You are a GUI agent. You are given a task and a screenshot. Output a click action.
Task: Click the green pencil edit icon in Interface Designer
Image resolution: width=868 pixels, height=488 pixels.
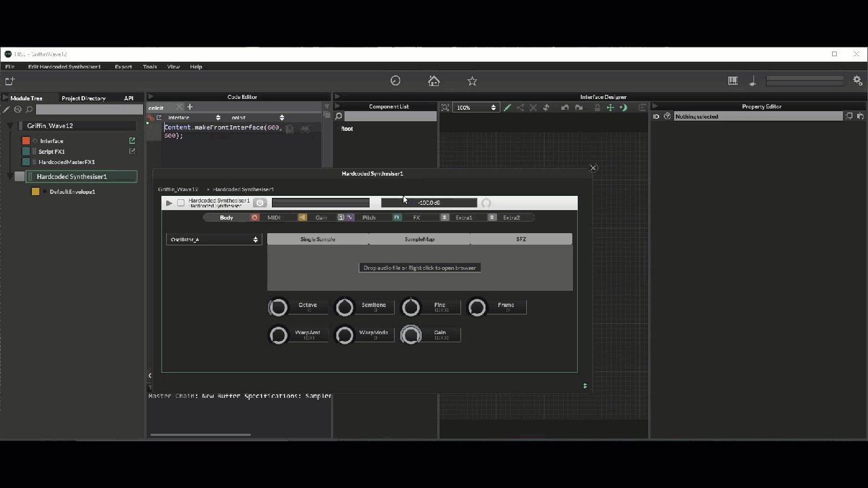tap(507, 107)
